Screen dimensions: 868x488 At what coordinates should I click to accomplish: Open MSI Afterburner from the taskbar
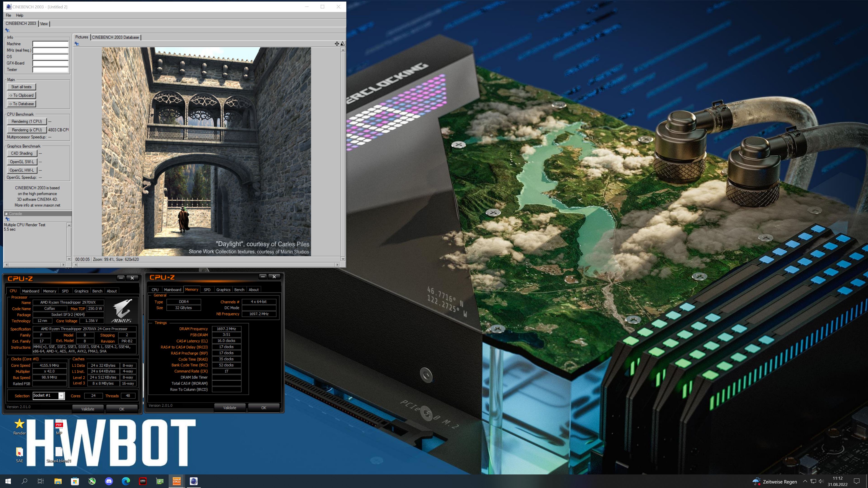92,481
